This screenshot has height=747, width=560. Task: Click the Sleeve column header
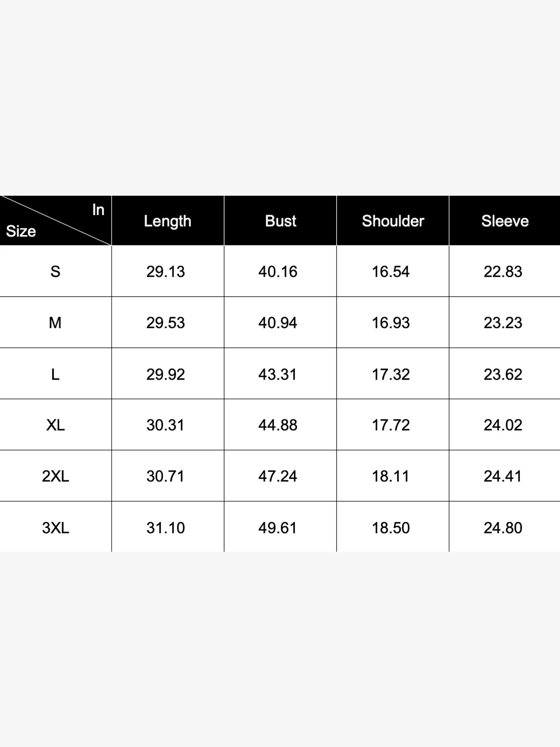[505, 221]
